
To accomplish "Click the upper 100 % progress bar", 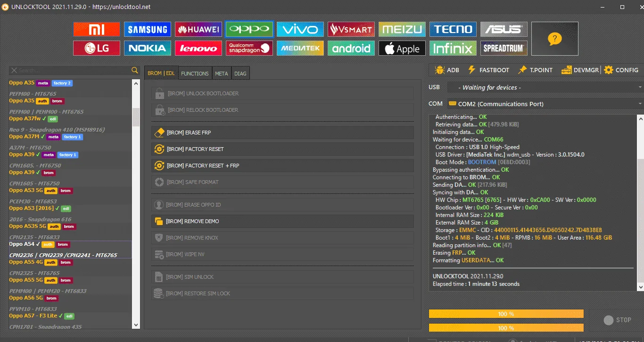I will click(x=506, y=314).
